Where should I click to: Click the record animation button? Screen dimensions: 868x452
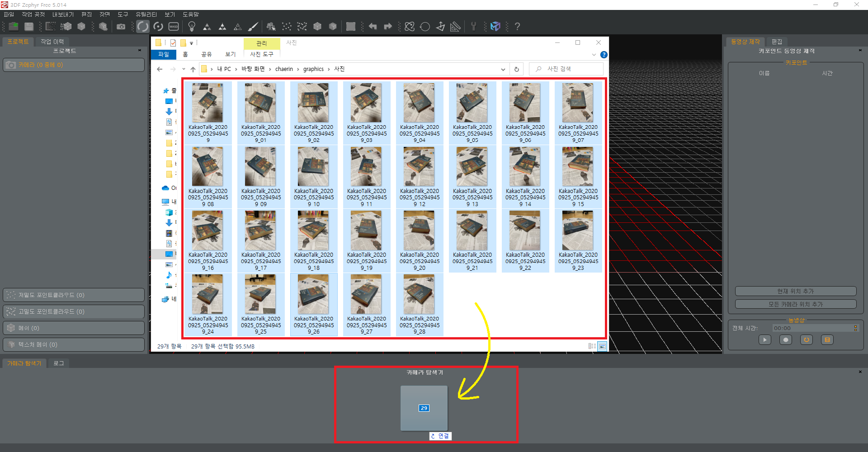click(786, 340)
